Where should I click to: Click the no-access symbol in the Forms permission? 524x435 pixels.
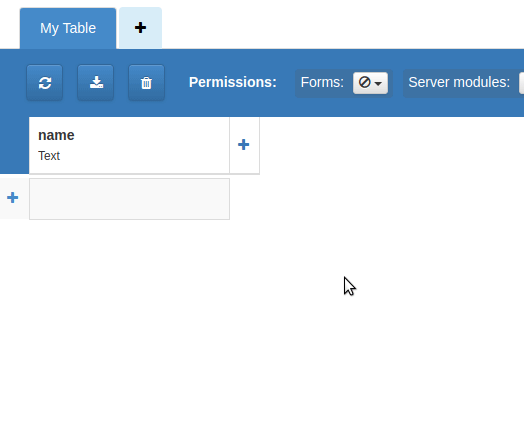pyautogui.click(x=364, y=82)
